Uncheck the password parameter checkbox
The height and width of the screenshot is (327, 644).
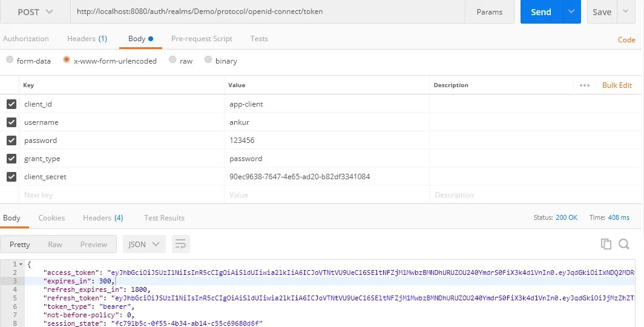[x=11, y=140]
